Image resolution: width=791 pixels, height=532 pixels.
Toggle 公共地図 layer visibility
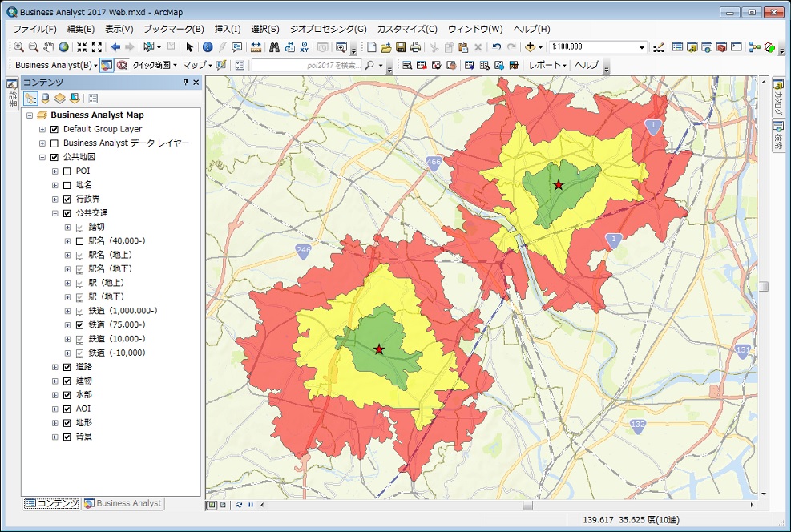tap(54, 157)
